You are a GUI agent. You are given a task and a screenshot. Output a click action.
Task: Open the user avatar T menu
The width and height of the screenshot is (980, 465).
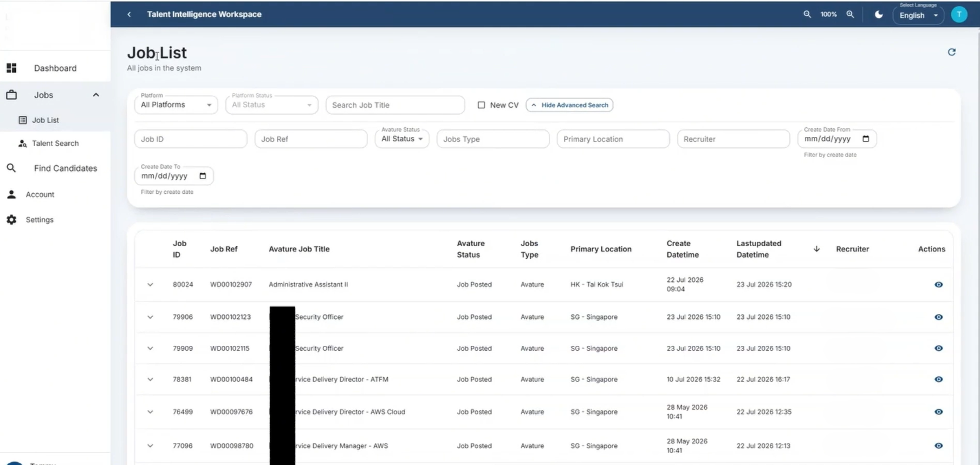tap(959, 15)
